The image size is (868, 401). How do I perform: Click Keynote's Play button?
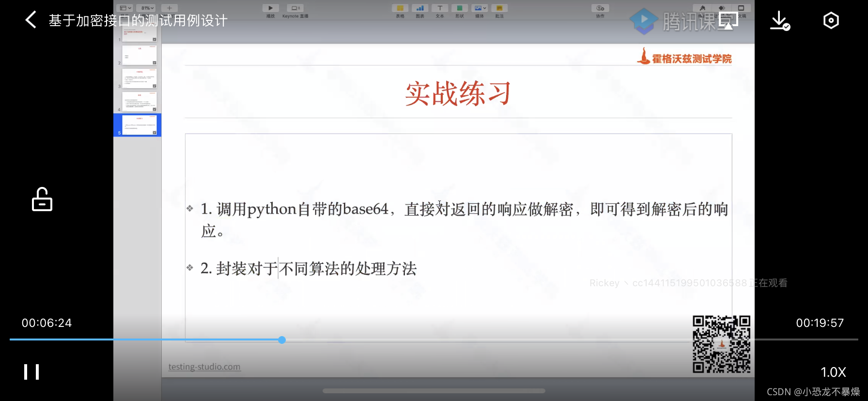coord(270,8)
